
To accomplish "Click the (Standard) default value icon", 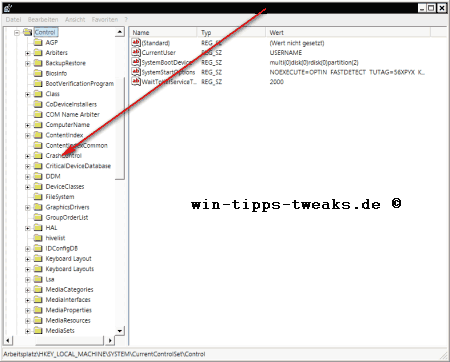I will coord(136,43).
